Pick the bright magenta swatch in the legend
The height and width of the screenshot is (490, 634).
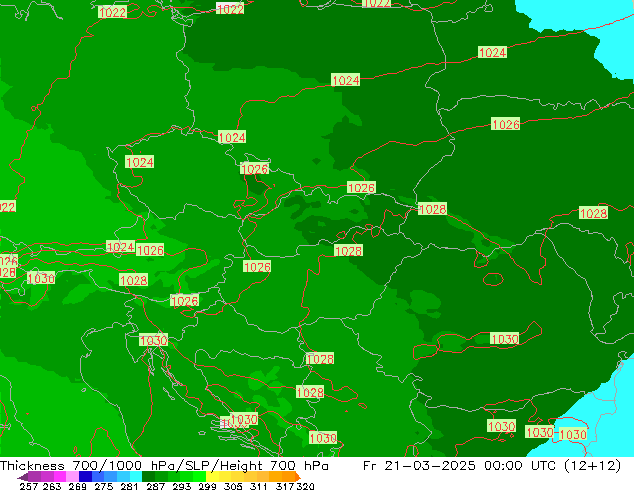[59, 477]
